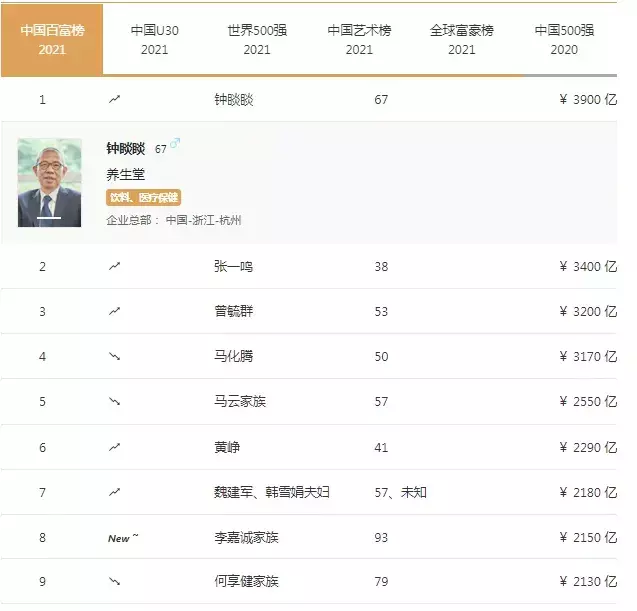Open the 中国500强 2020 tab
The width and height of the screenshot is (637, 611).
click(x=564, y=40)
